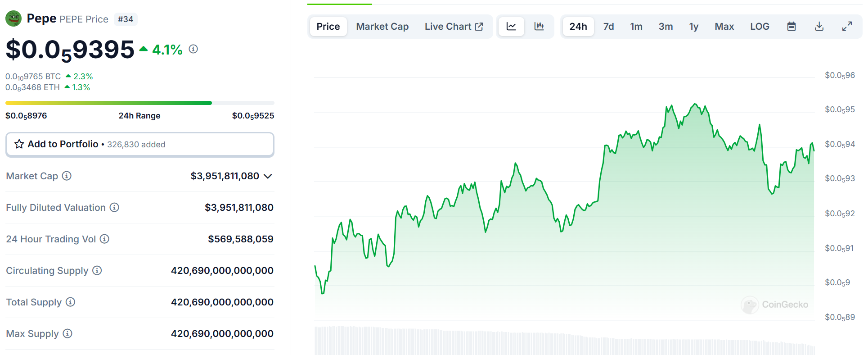Click the Market Cap info icon
868x355 pixels.
67,176
